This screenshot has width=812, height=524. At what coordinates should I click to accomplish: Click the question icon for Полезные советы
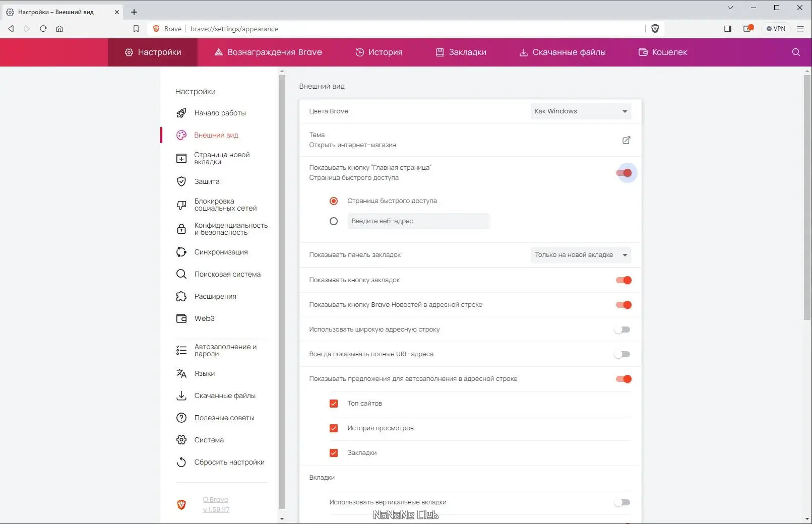click(181, 418)
